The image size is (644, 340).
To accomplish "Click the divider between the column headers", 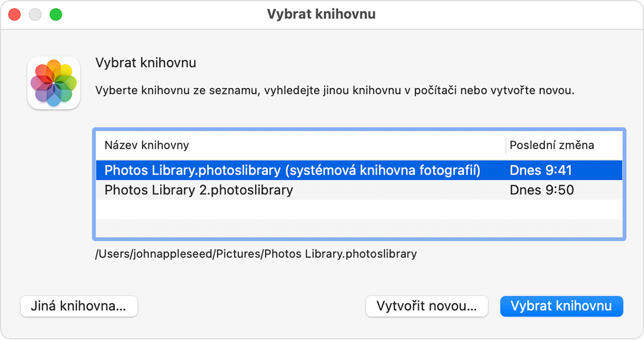I will pyautogui.click(x=506, y=145).
